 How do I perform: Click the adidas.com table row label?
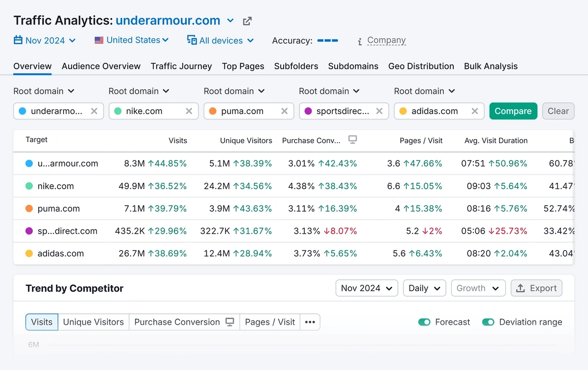coord(61,254)
